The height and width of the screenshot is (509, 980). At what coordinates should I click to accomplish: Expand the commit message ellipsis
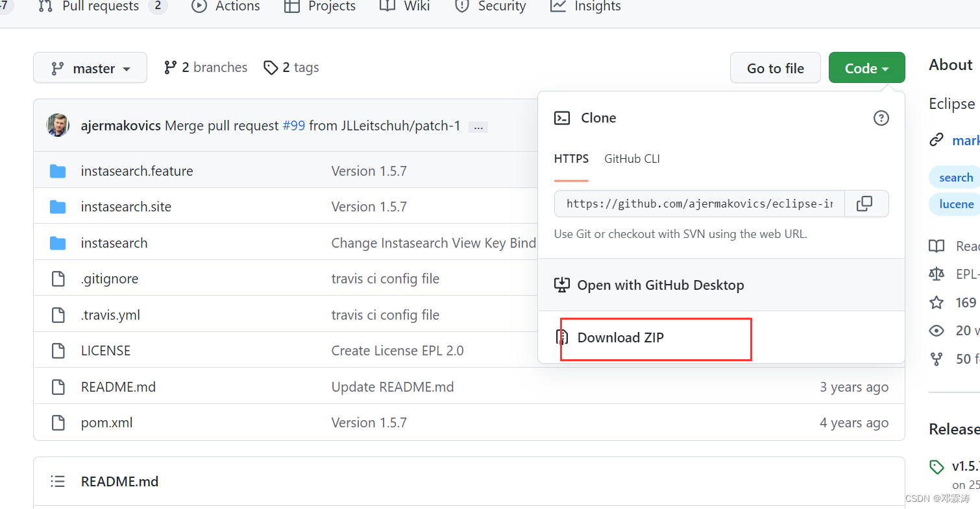478,126
